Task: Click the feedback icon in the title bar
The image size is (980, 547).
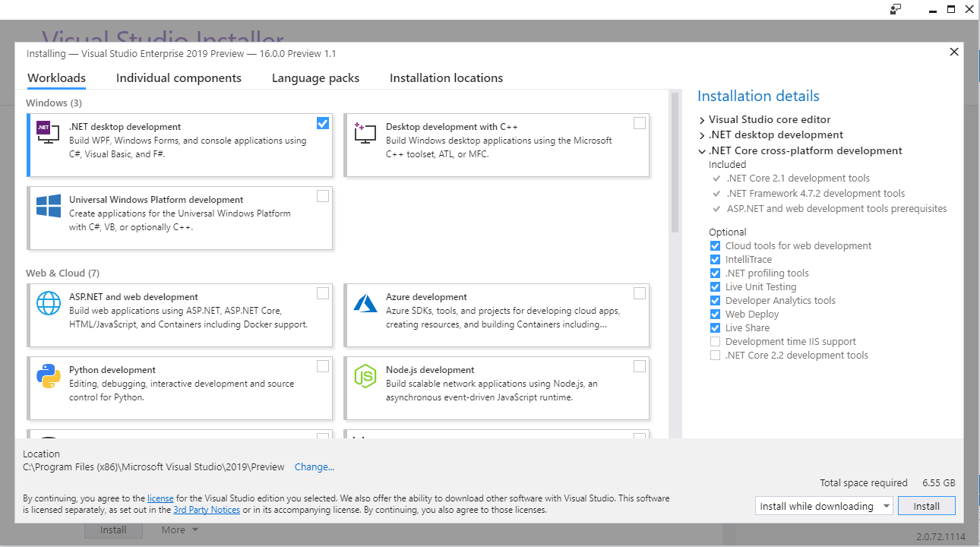Action: point(896,9)
